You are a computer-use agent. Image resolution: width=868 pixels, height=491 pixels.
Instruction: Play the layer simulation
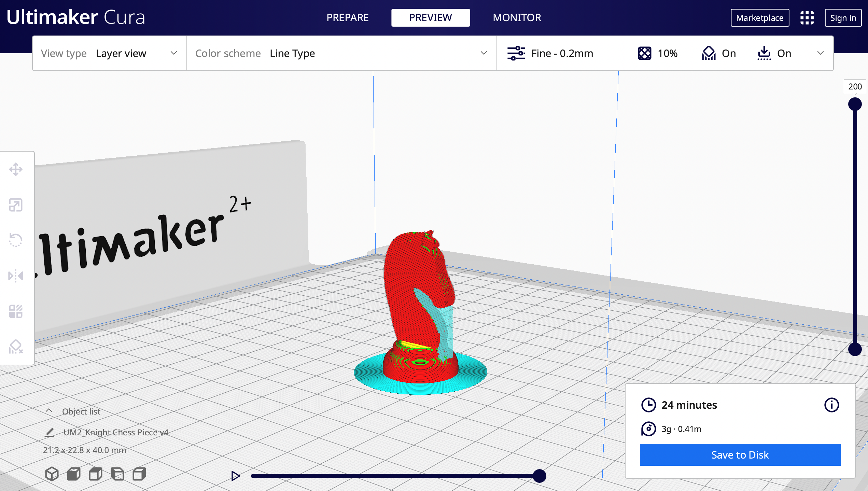[235, 476]
